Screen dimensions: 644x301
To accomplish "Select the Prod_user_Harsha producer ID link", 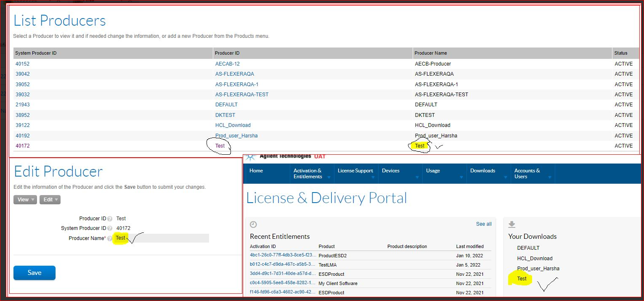I will click(236, 136).
